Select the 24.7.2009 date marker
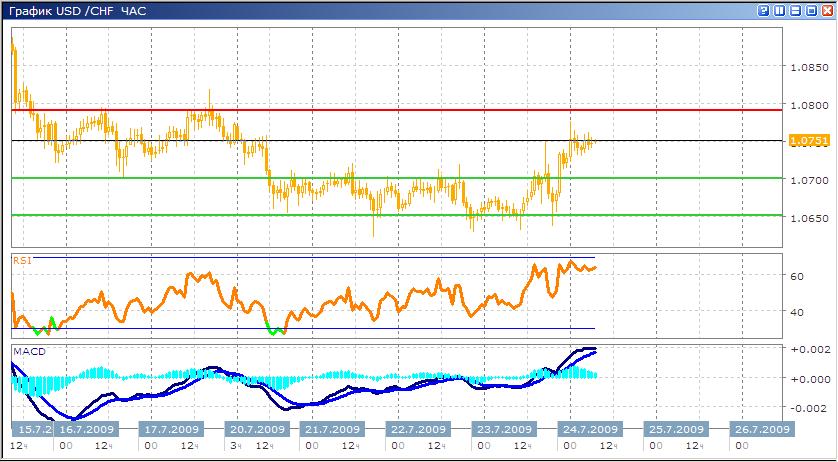Viewport: 838px width, 462px height. click(x=588, y=429)
